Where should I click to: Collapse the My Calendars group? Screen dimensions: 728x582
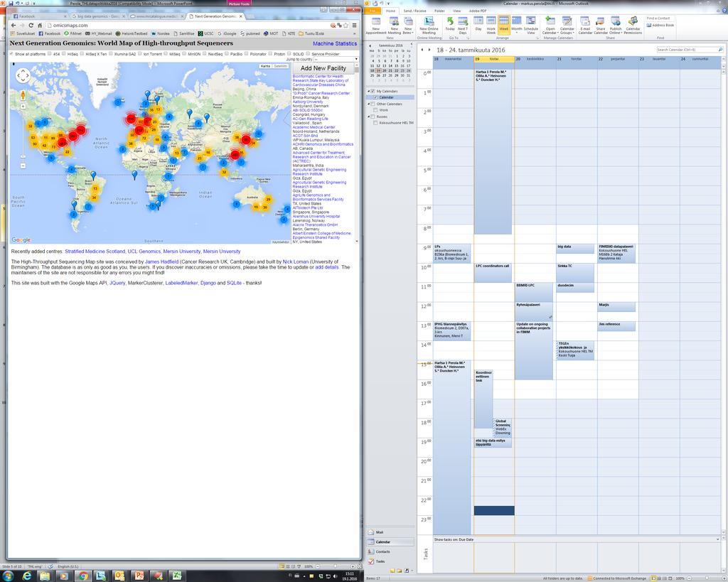[x=369, y=92]
